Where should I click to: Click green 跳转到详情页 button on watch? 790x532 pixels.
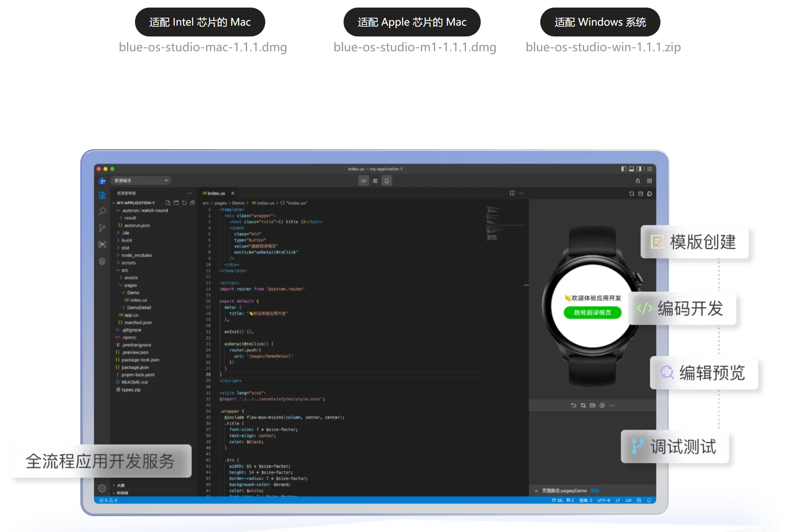click(592, 313)
